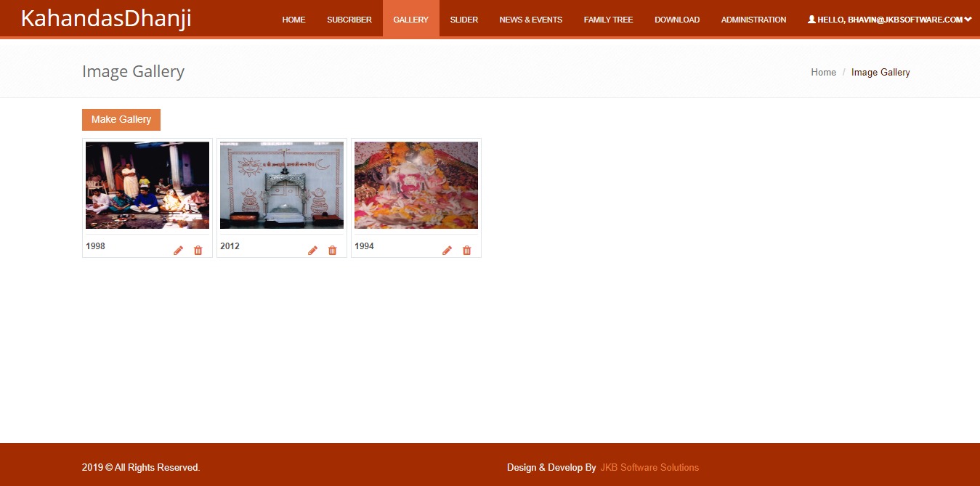Edit the 2012 gallery with pencil icon
This screenshot has height=486, width=980.
[x=312, y=251]
